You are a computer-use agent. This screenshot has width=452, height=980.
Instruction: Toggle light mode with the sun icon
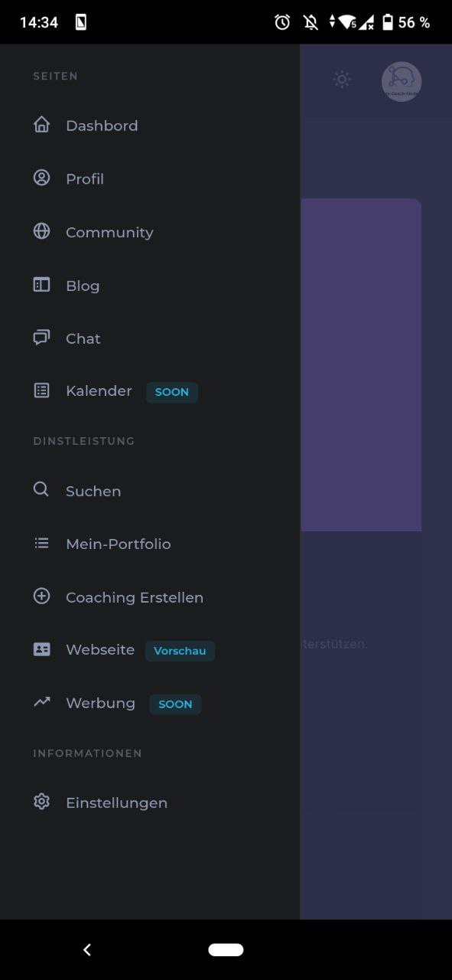point(342,80)
